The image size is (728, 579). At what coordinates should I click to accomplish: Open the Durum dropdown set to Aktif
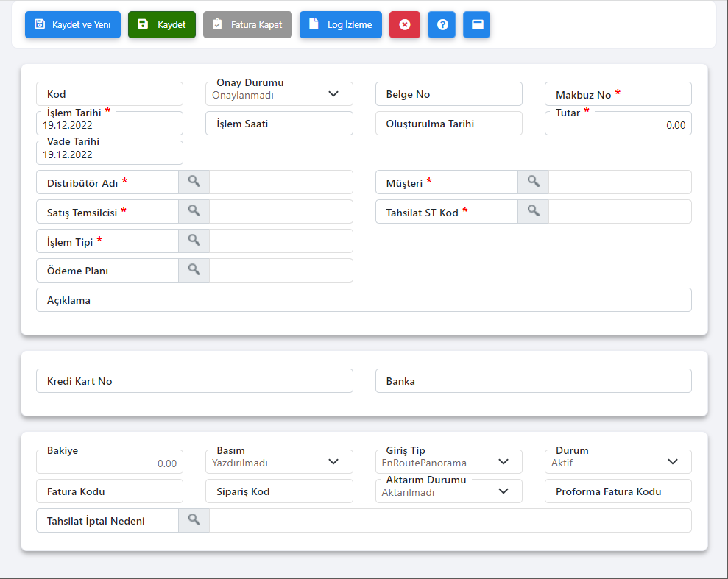point(672,462)
